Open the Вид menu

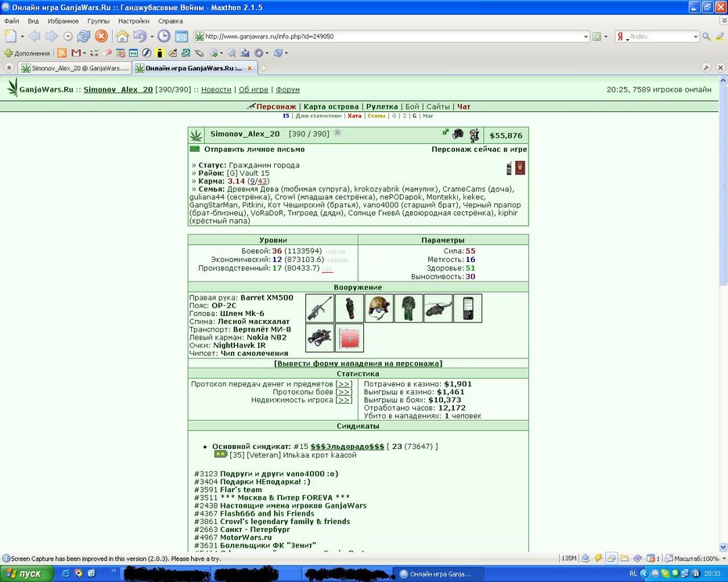pyautogui.click(x=33, y=21)
